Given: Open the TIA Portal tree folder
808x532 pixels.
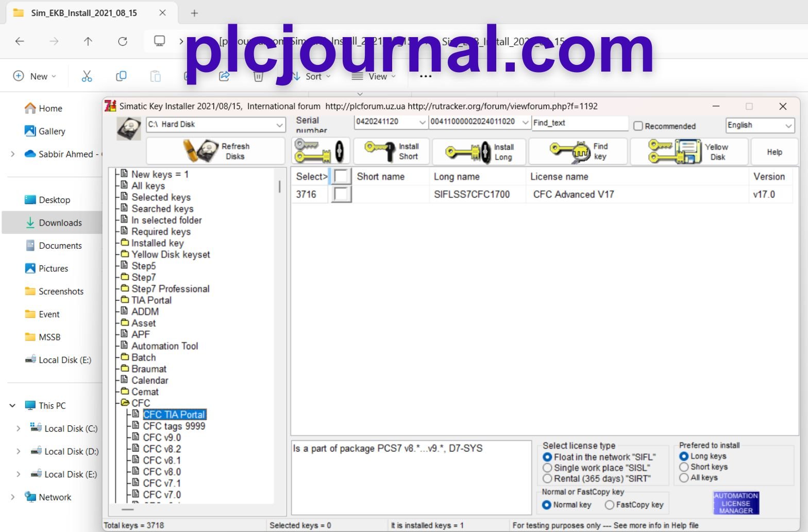Looking at the screenshot, I should click(x=151, y=300).
